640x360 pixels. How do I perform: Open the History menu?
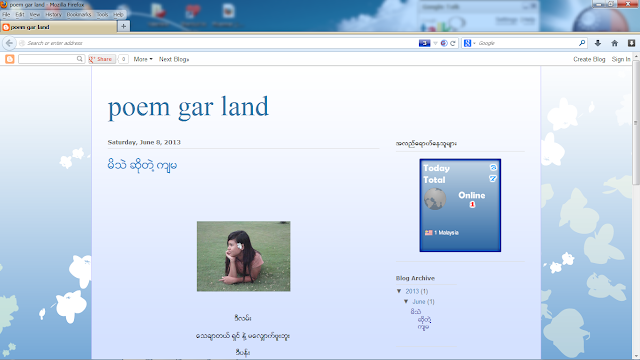pyautogui.click(x=53, y=14)
